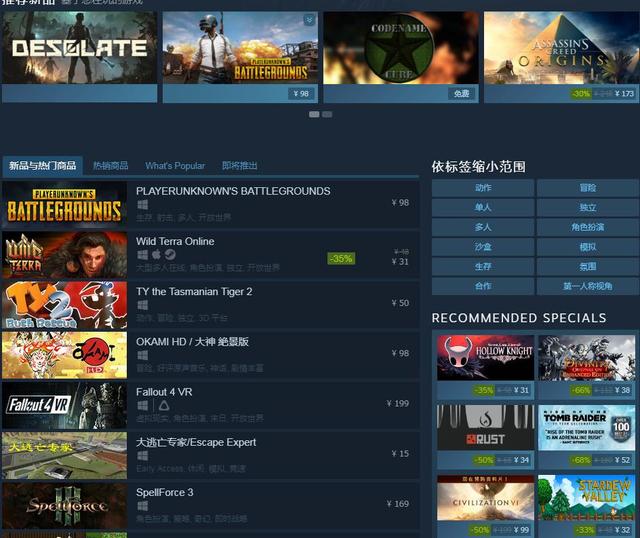Filter by 第一人称视角 tag
This screenshot has height=538, width=640.
pyautogui.click(x=588, y=286)
